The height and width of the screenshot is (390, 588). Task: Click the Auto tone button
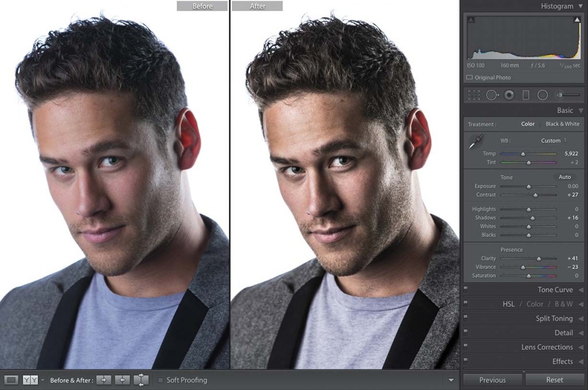coord(565,177)
